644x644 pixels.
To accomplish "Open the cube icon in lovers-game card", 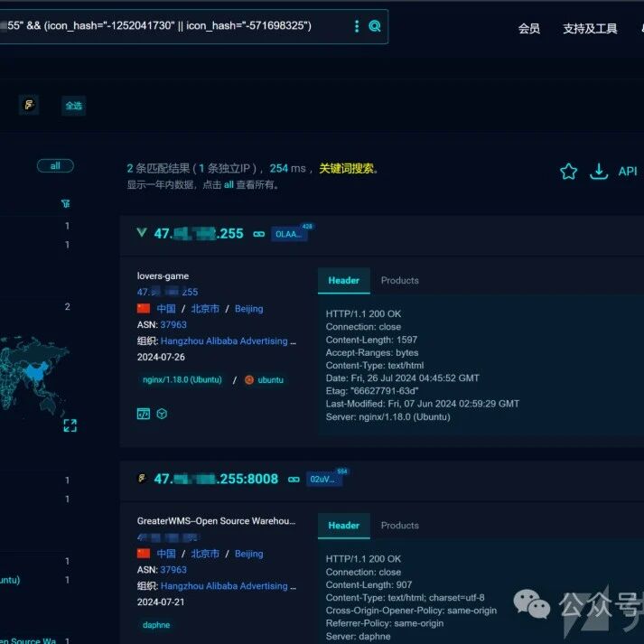I will tap(162, 414).
